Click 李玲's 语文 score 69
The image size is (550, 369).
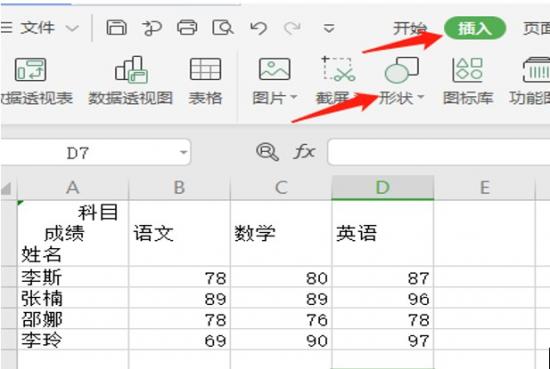(x=179, y=340)
